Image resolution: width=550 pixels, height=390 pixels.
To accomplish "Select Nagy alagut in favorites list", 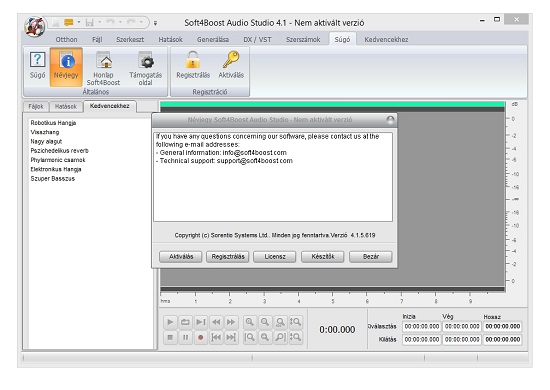I will (x=46, y=142).
